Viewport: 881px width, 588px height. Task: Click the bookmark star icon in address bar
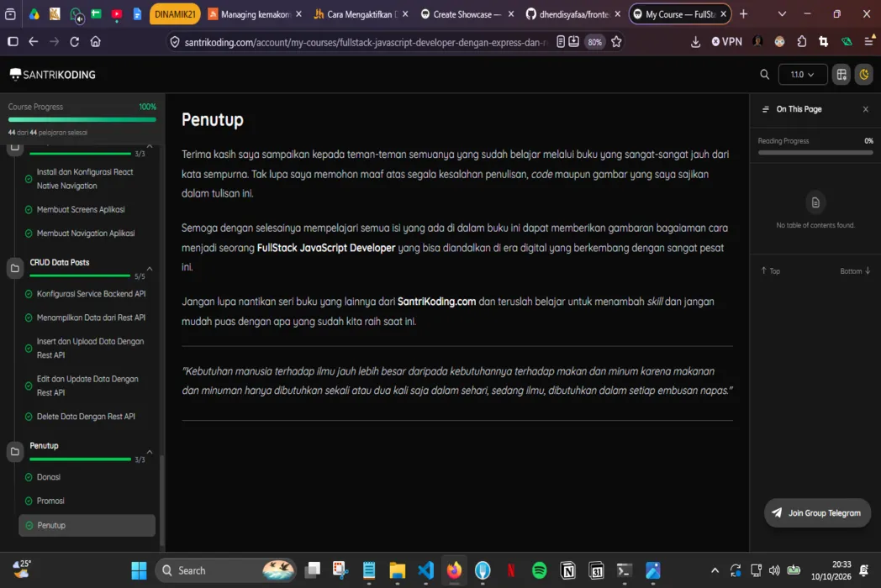point(616,41)
